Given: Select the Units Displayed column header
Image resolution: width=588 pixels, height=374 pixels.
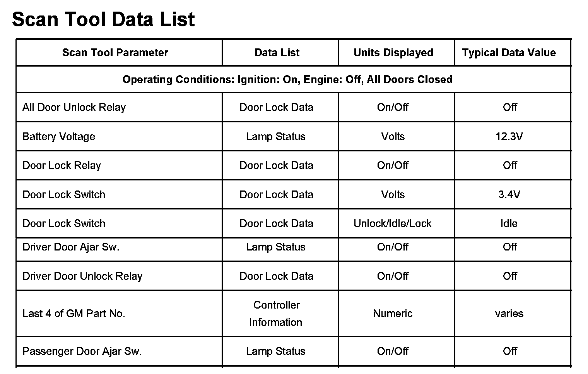Looking at the screenshot, I should [x=393, y=53].
